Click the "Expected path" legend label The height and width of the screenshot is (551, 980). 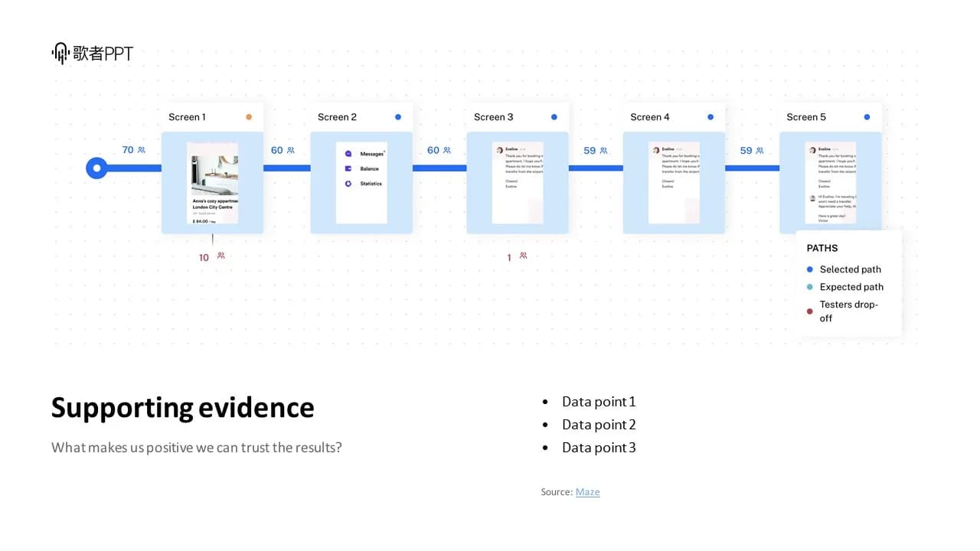851,287
